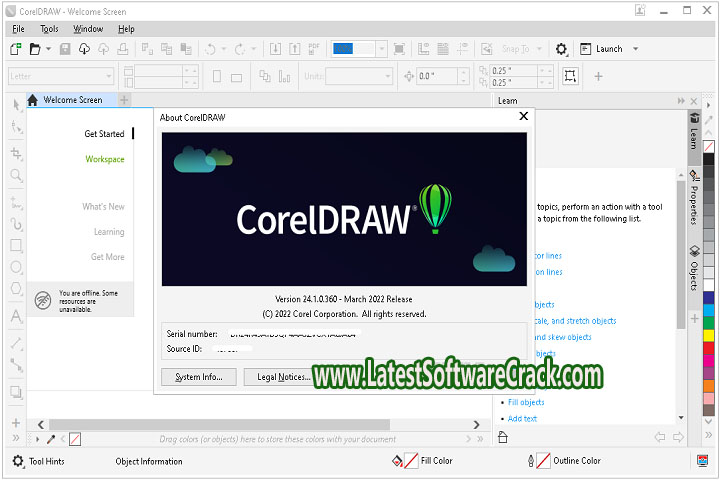This screenshot has height=480, width=720.
Task: Select the Crop tool
Action: tap(17, 153)
